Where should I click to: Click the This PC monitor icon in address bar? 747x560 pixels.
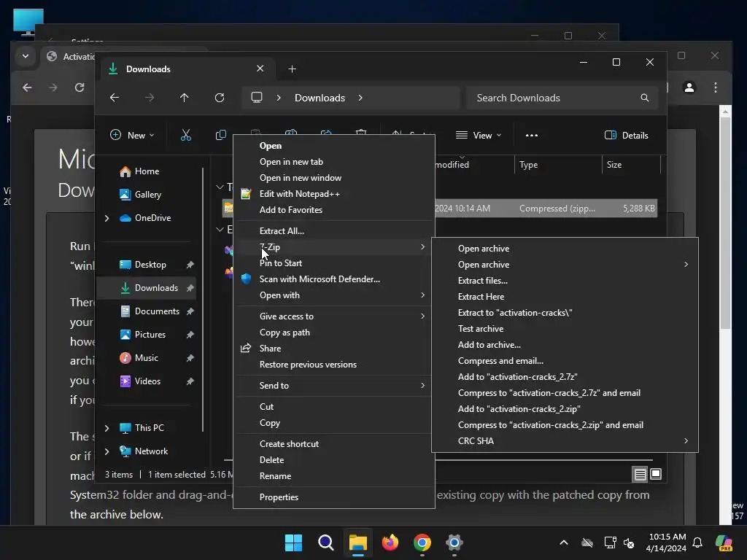(x=257, y=98)
